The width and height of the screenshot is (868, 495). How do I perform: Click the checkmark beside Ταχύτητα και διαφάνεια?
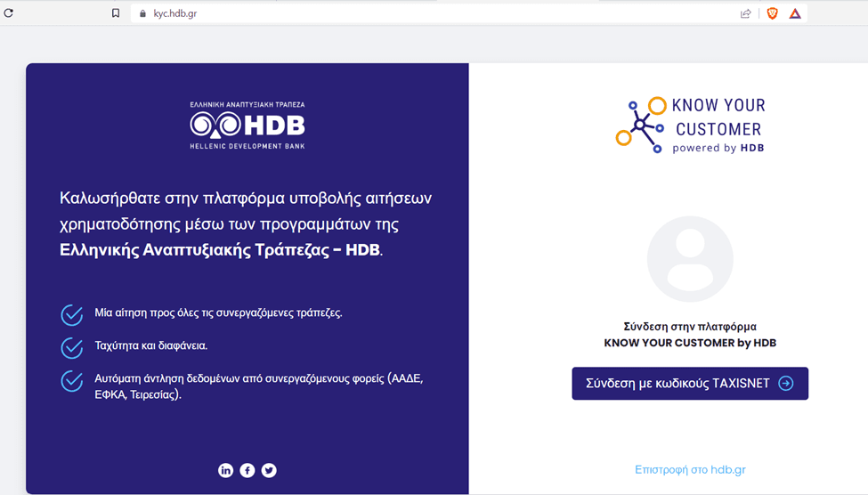coord(72,348)
